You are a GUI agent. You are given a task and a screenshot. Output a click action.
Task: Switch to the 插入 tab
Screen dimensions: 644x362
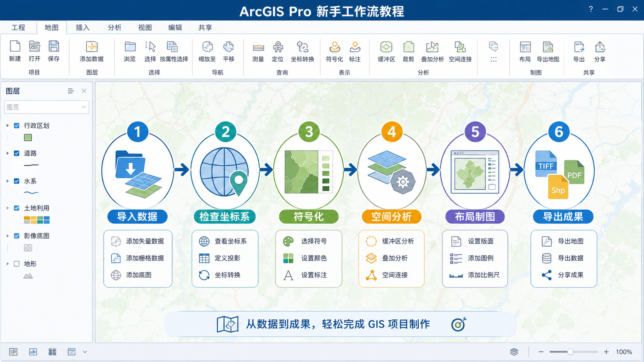tap(82, 27)
